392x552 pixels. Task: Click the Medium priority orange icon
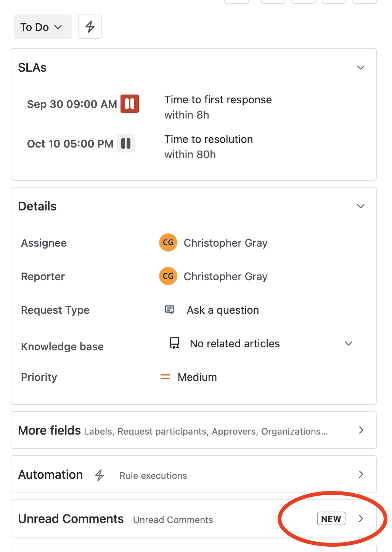(x=165, y=377)
